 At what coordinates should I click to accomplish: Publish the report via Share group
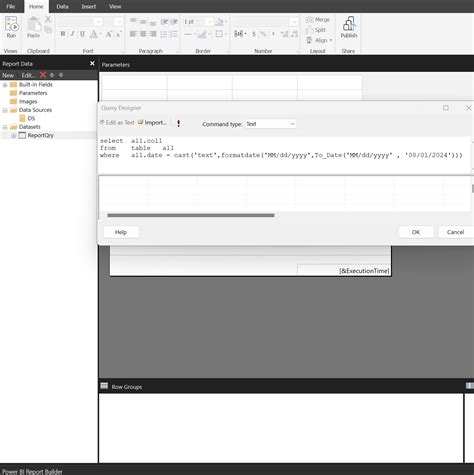(349, 27)
